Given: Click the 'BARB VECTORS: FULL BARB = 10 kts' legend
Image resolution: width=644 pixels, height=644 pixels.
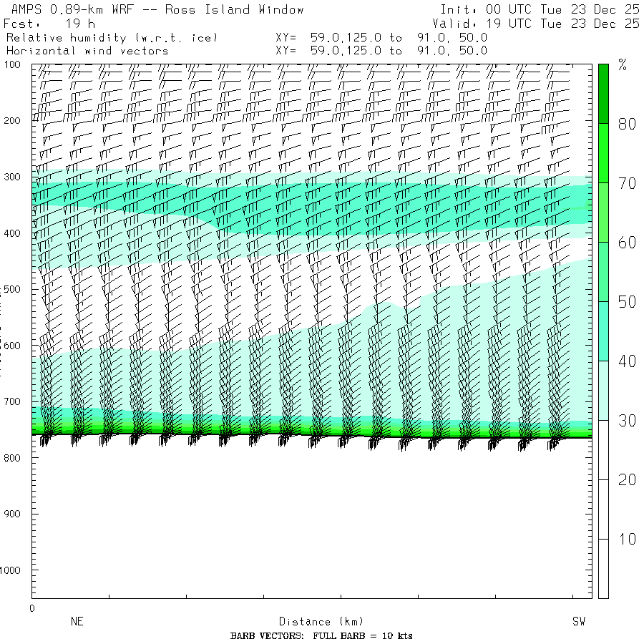Looking at the screenshot, I should 321,636.
